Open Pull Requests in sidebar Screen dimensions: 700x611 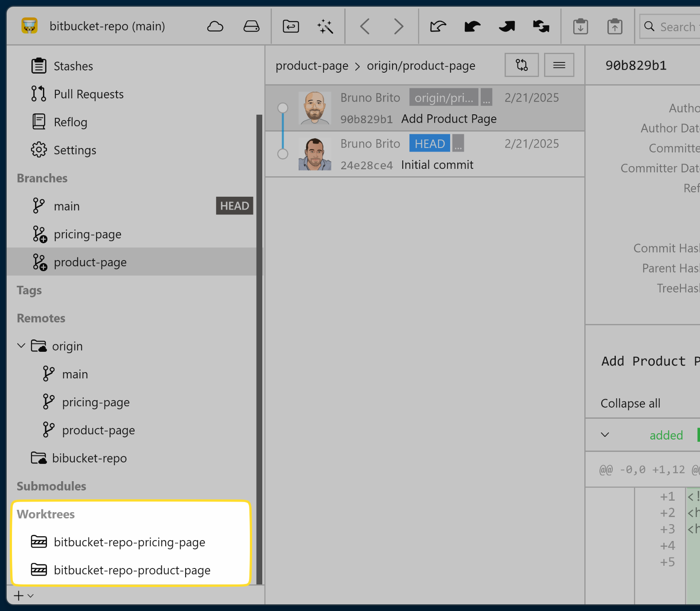89,94
